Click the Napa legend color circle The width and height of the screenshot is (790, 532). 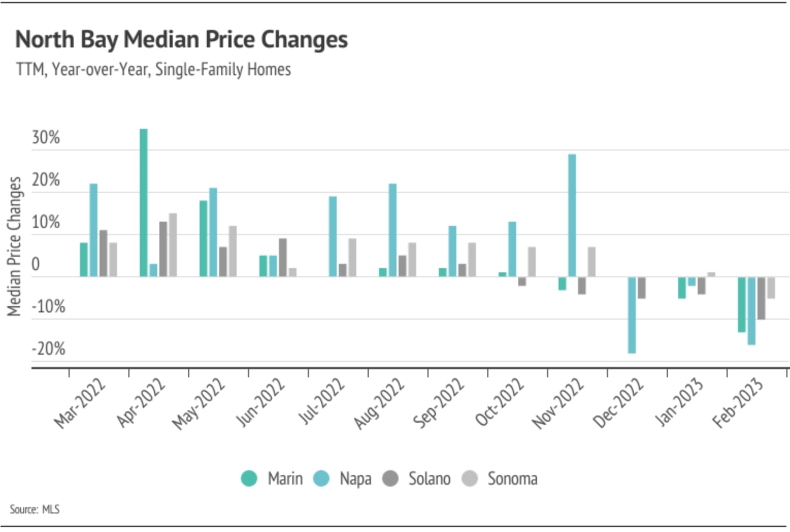[x=321, y=478]
